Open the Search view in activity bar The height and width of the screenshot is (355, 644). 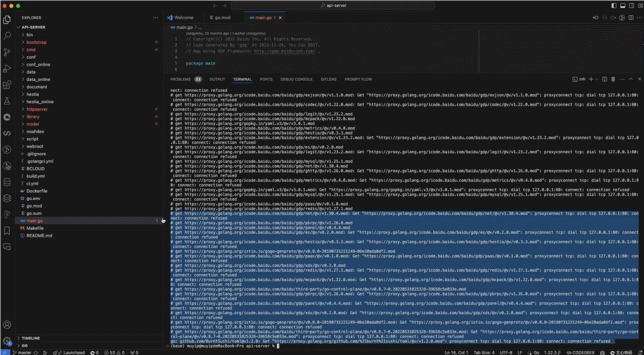click(x=7, y=36)
